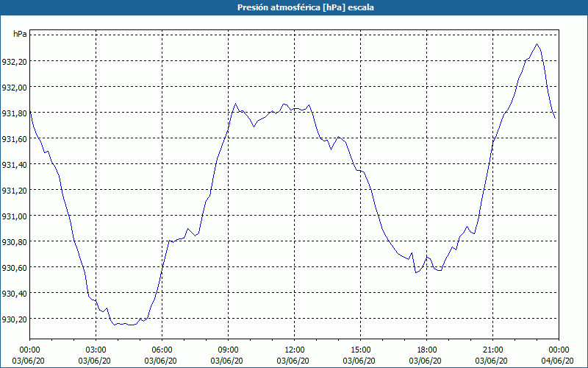Select the 932,00 axis value
This screenshot has width=588, height=368.
(x=14, y=87)
